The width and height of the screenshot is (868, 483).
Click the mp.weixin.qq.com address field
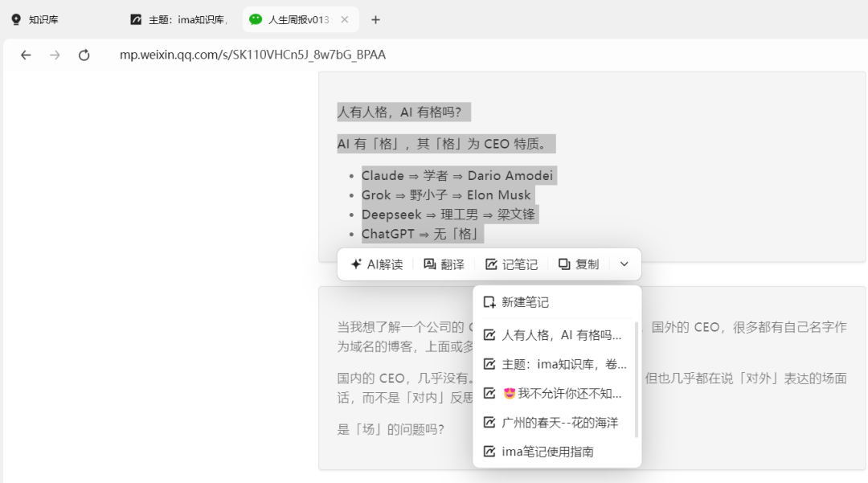pos(252,55)
